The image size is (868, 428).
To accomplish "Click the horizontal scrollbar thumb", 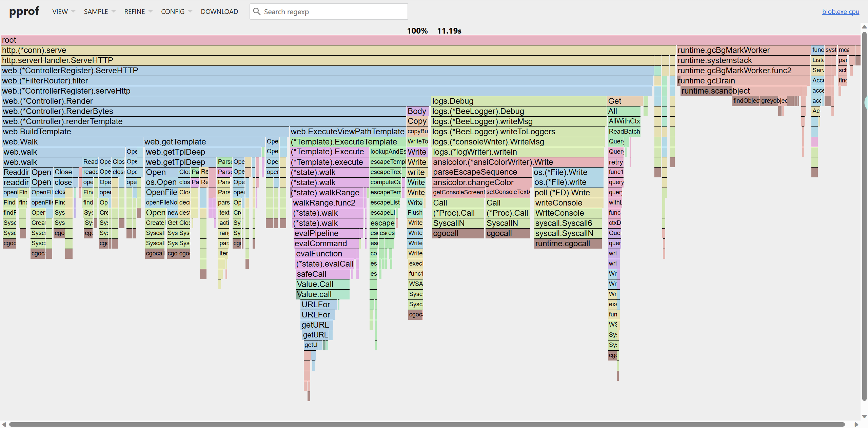I will tap(427, 424).
